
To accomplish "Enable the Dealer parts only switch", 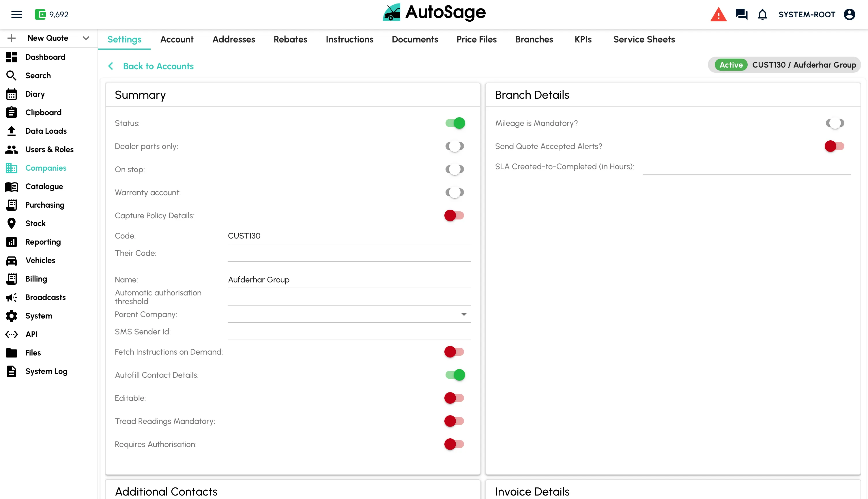I will click(455, 146).
